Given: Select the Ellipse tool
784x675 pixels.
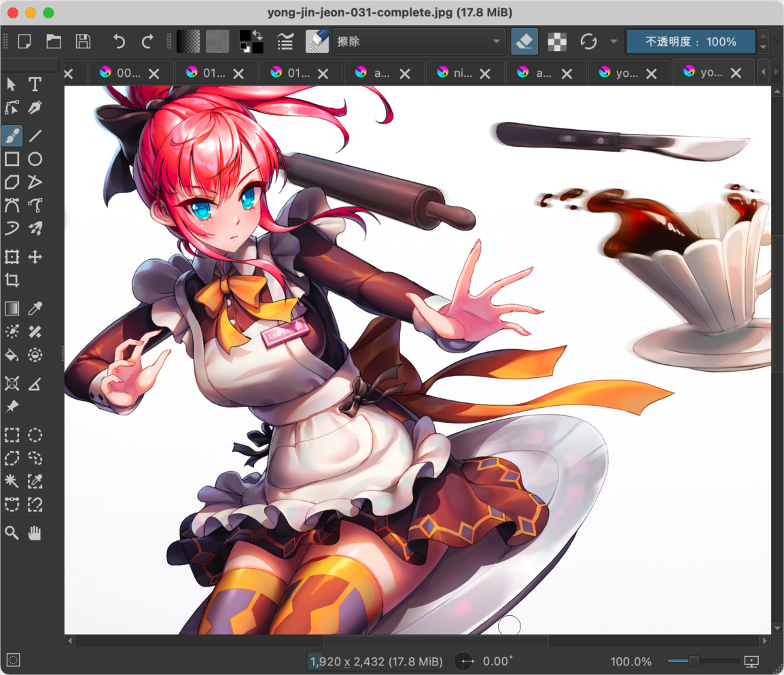Looking at the screenshot, I should point(35,159).
